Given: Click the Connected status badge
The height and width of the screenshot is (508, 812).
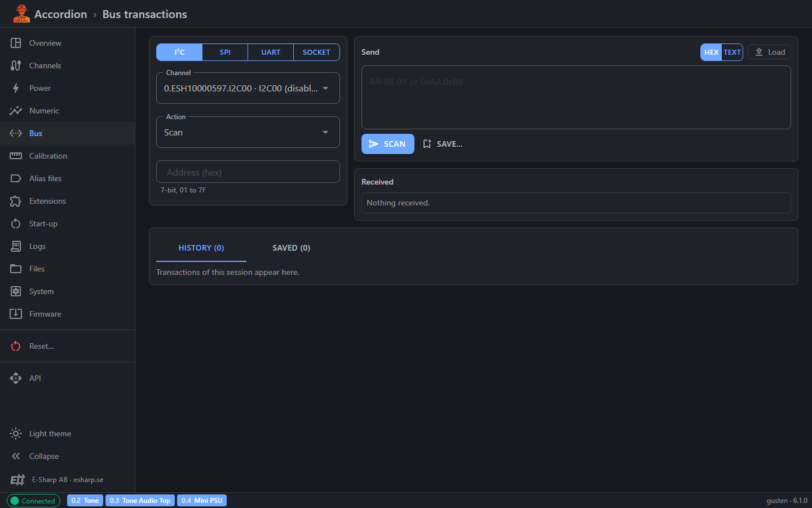Looking at the screenshot, I should point(33,501).
